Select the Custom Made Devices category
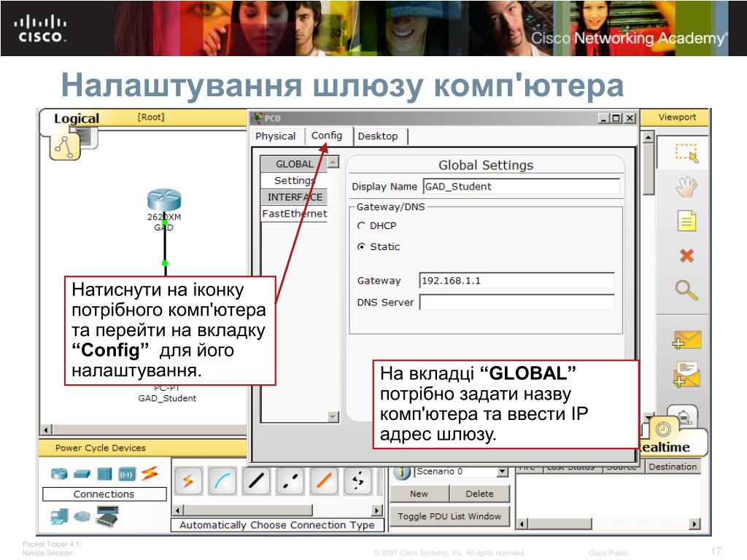The width and height of the screenshot is (747, 560). point(108,516)
